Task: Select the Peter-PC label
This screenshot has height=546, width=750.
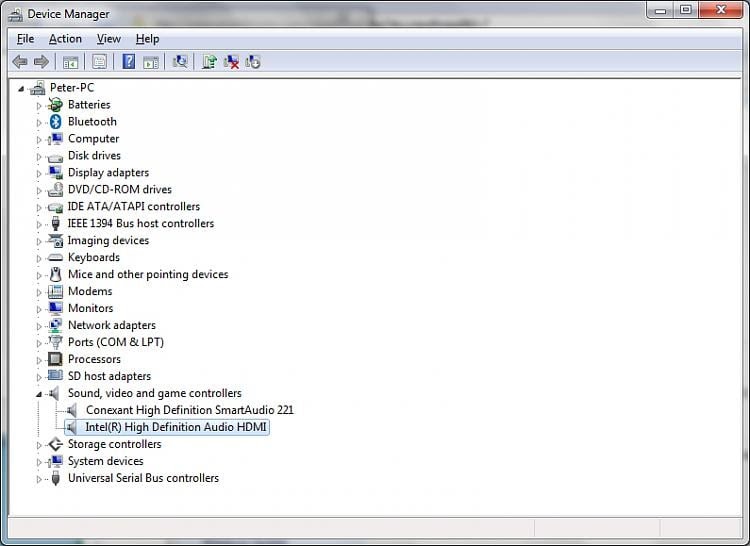Action: 72,87
